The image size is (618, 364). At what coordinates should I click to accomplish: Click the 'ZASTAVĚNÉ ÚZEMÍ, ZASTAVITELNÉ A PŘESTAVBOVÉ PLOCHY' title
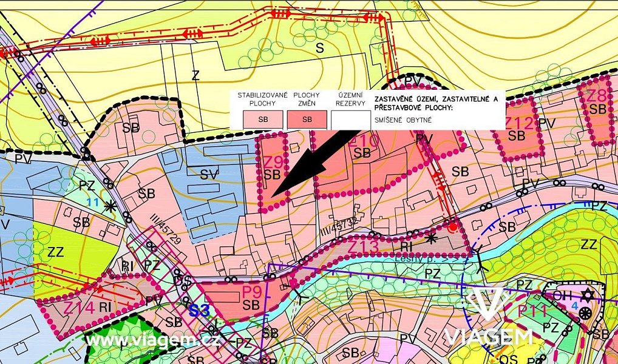point(436,103)
